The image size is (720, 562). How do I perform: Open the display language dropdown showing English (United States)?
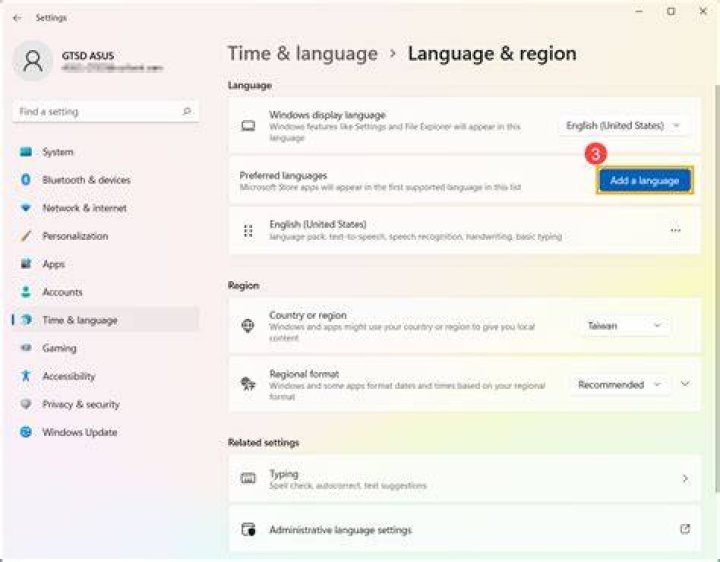tap(622, 125)
